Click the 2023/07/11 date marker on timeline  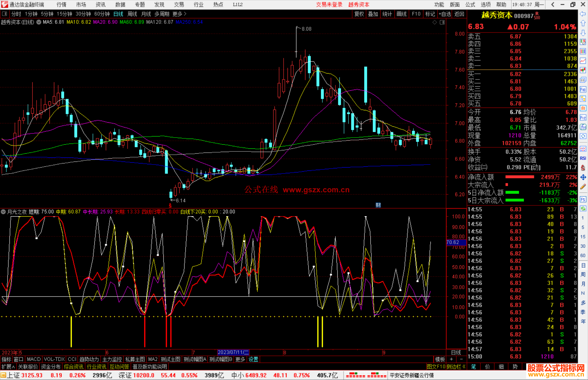tap(233, 352)
